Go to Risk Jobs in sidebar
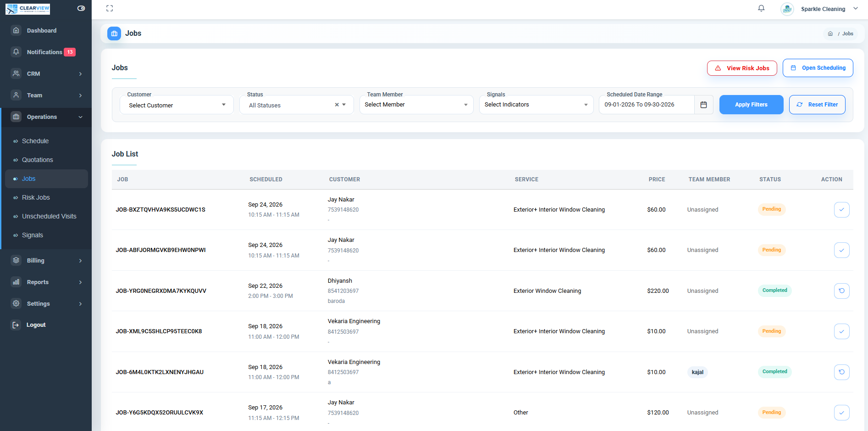The image size is (868, 431). click(36, 197)
